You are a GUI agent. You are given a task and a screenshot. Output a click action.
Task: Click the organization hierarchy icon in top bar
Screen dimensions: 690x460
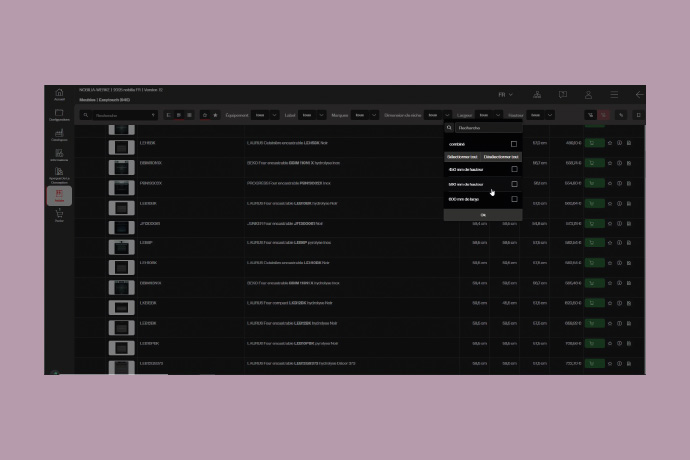point(537,95)
